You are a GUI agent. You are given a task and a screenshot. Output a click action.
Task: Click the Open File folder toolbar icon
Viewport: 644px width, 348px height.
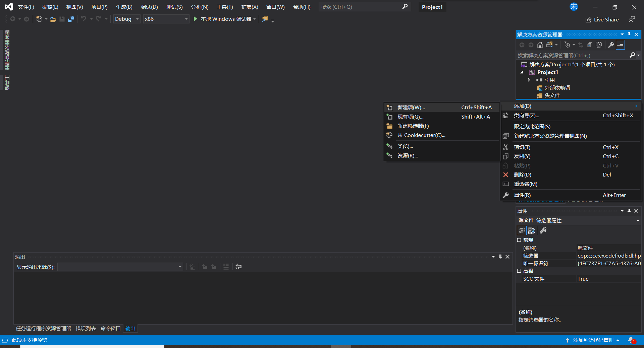coord(53,19)
